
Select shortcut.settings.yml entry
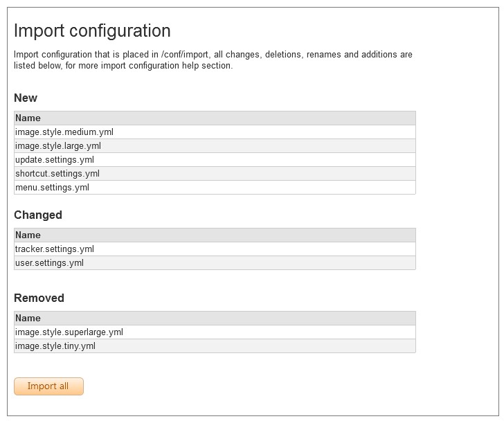coord(215,174)
